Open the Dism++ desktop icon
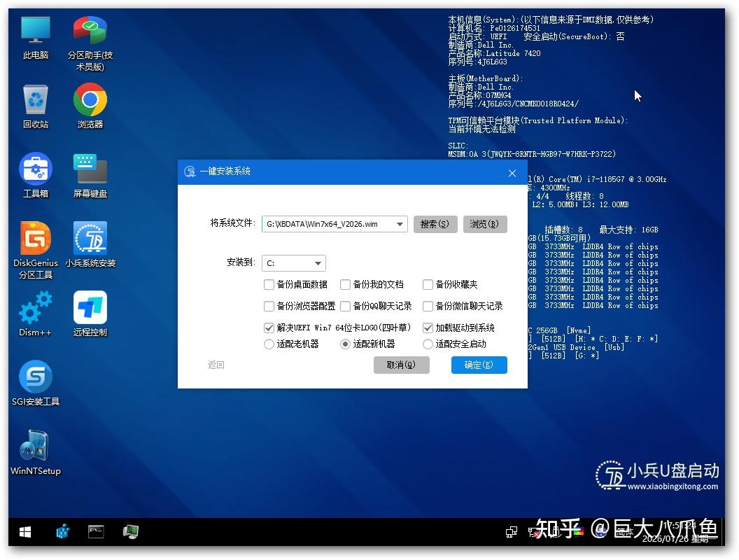 [x=36, y=314]
